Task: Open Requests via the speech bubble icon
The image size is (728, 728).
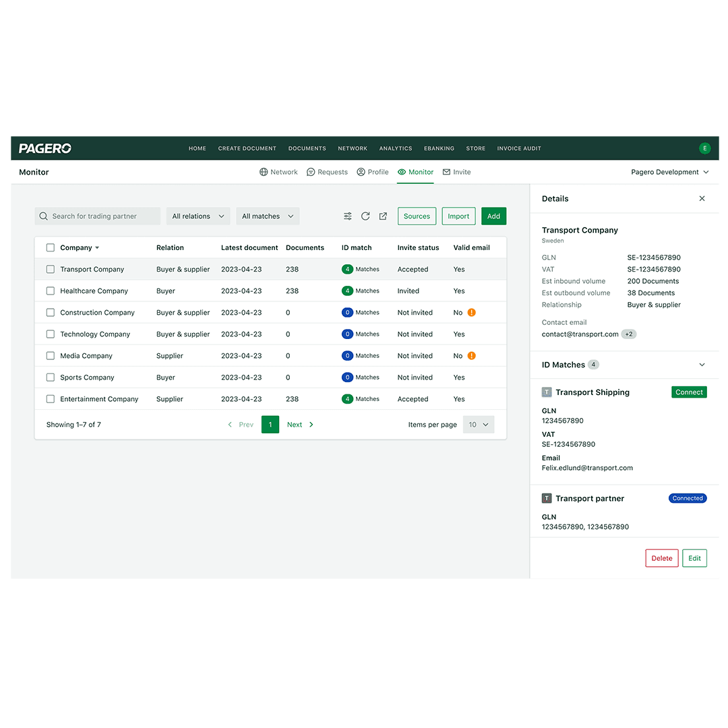Action: pos(327,172)
